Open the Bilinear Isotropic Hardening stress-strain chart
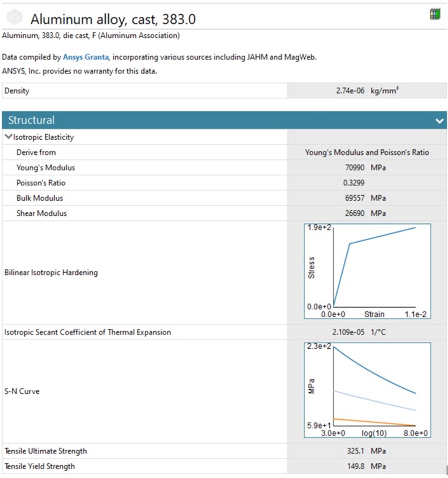Screen dimensions: 448x478 (367, 271)
